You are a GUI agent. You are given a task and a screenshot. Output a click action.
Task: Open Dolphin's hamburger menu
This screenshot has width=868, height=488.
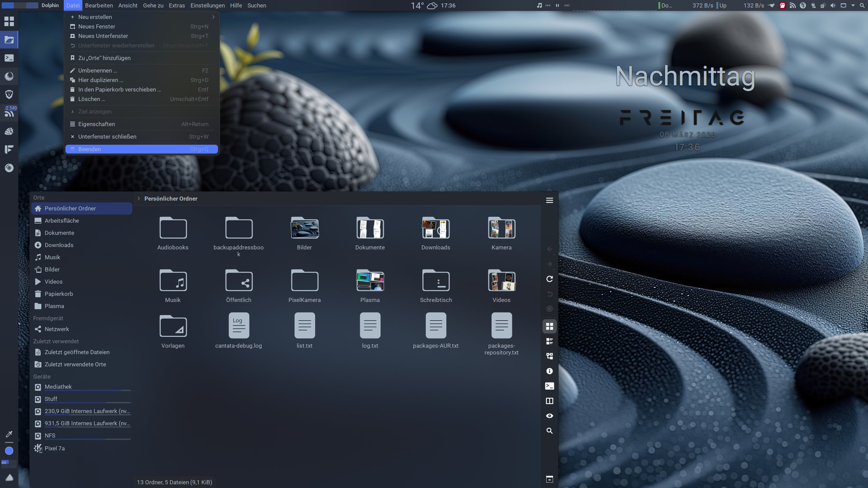point(549,200)
